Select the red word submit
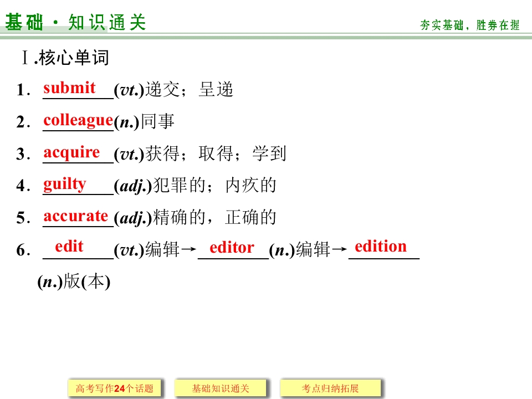The image size is (532, 399). tap(70, 88)
